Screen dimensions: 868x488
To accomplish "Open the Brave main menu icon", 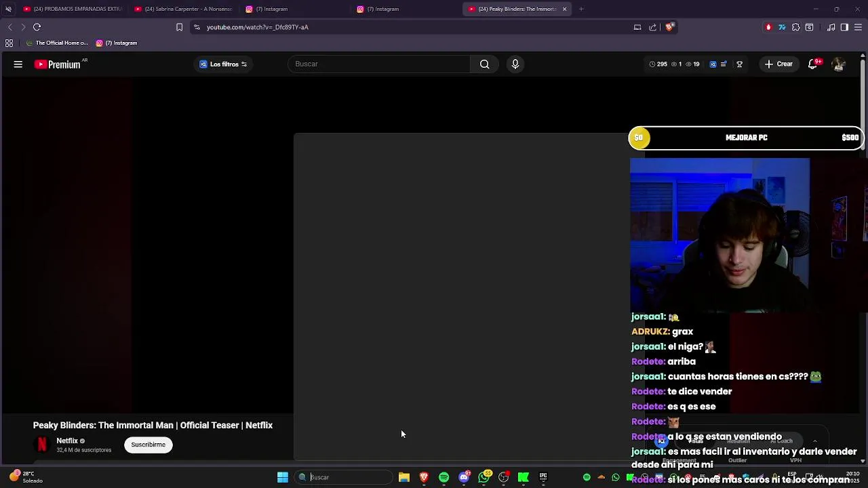I will coord(858,27).
